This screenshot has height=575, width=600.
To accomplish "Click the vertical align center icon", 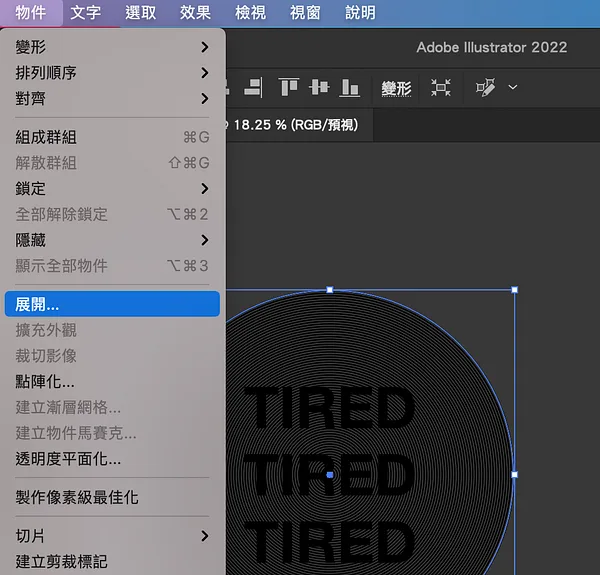I will pos(319,87).
